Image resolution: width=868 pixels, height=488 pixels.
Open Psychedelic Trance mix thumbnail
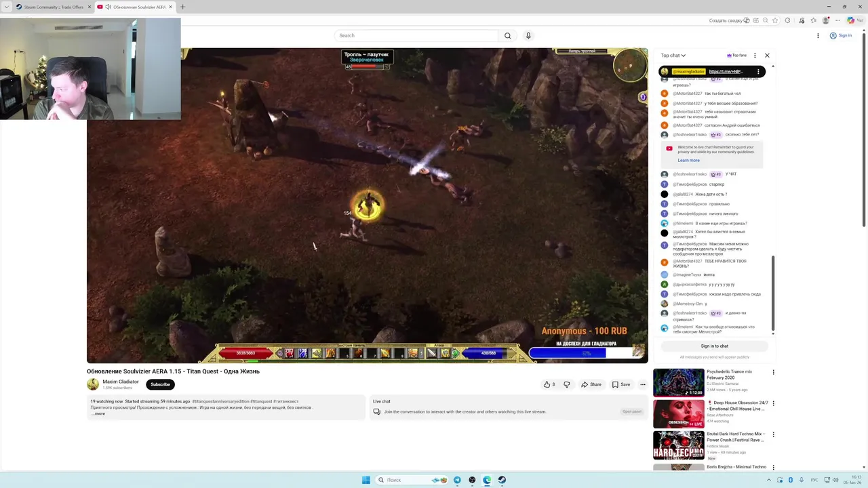[x=678, y=382]
